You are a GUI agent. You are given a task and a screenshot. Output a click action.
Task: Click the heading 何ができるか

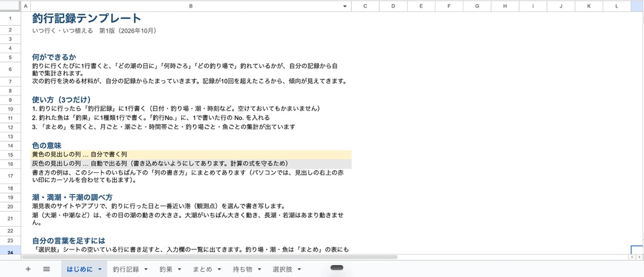click(x=54, y=57)
